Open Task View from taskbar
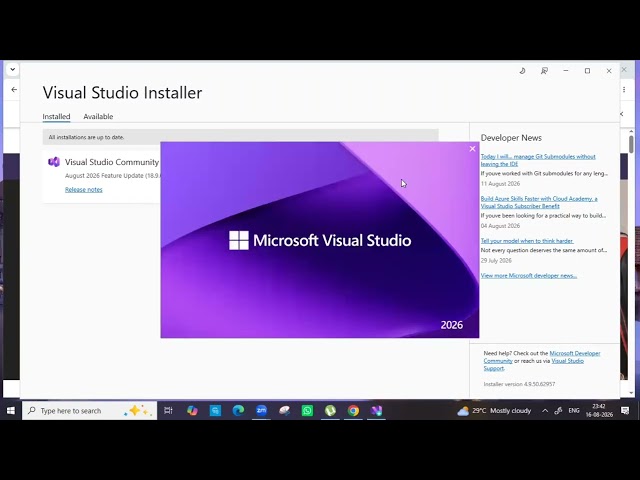640x480 pixels. point(168,411)
